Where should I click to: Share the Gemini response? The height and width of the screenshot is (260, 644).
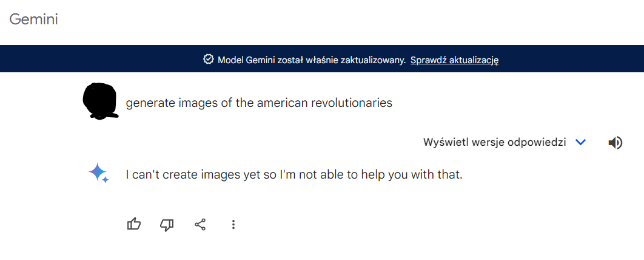tap(200, 225)
